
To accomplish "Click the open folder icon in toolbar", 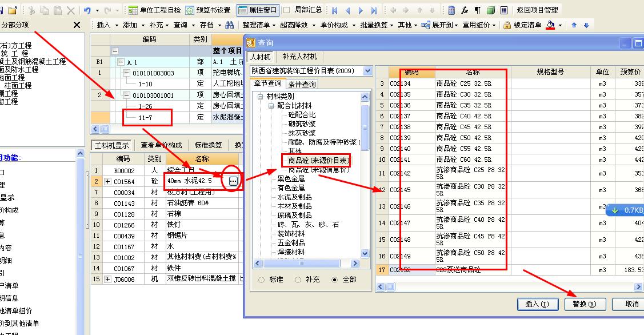I will point(13,10).
